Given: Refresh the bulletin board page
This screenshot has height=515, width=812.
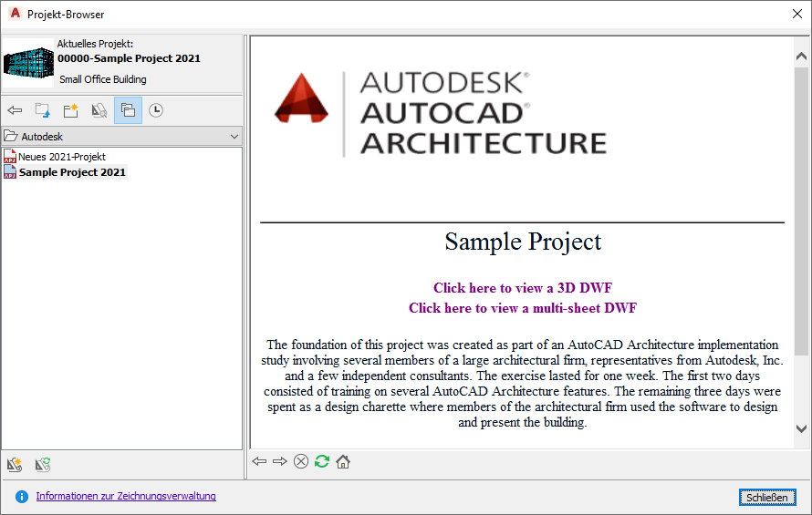Looking at the screenshot, I should [x=322, y=461].
